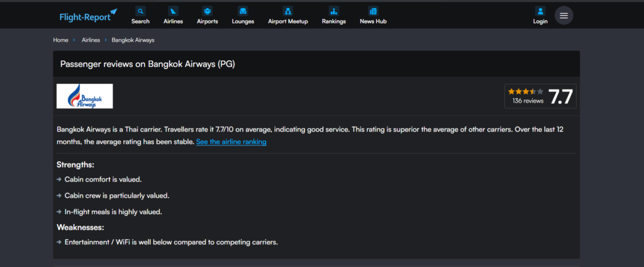Click the Login user icon
The image size is (644, 267).
click(540, 11)
